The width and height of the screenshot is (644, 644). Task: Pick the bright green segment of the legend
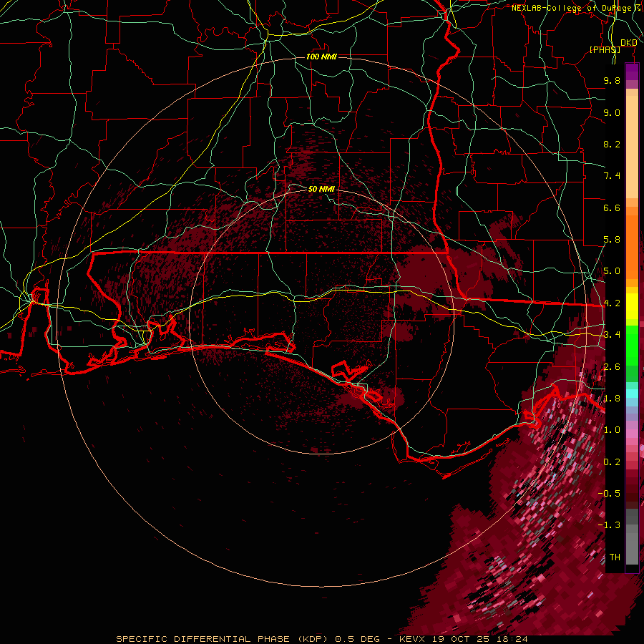(x=632, y=345)
